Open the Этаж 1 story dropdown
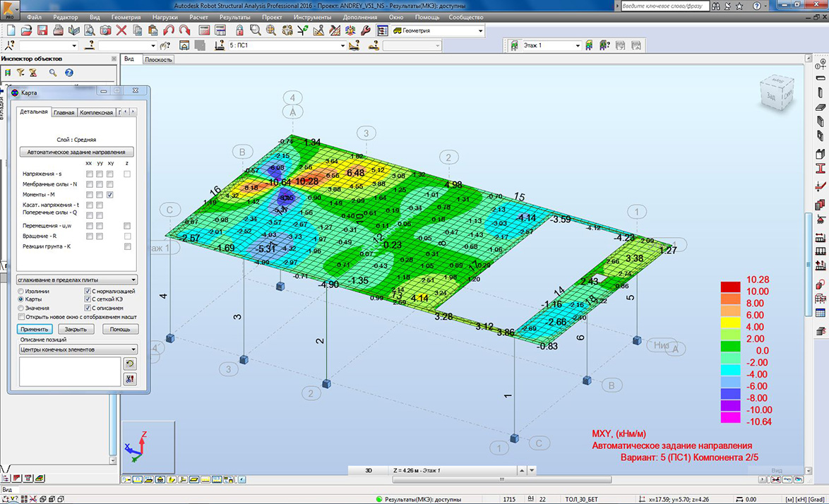The height and width of the screenshot is (504, 829). click(x=578, y=45)
